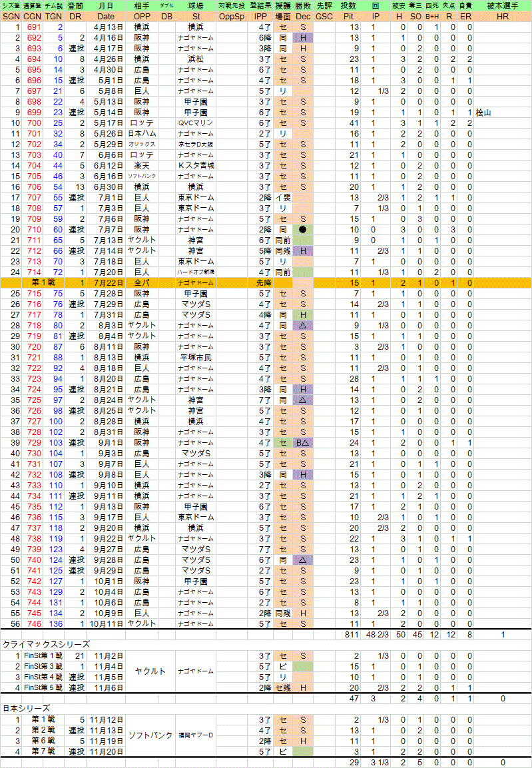Click the stadium cell Kスタ宮城
The width and height of the screenshot is (532, 768).
coord(196,166)
